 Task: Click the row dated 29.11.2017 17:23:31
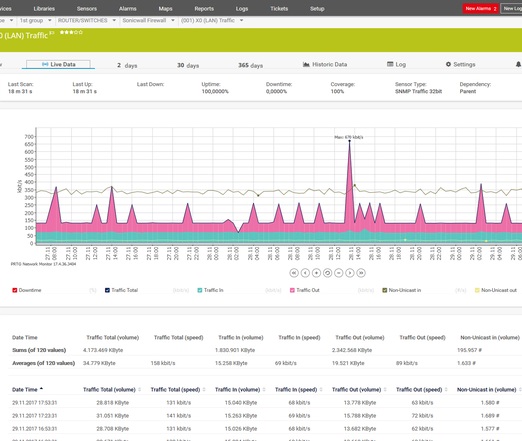click(x=265, y=416)
